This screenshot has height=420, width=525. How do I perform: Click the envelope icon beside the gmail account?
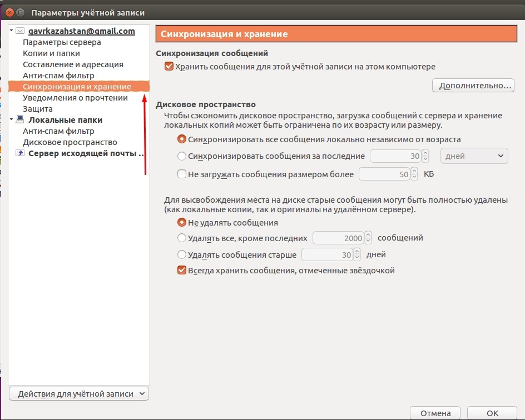coord(20,31)
